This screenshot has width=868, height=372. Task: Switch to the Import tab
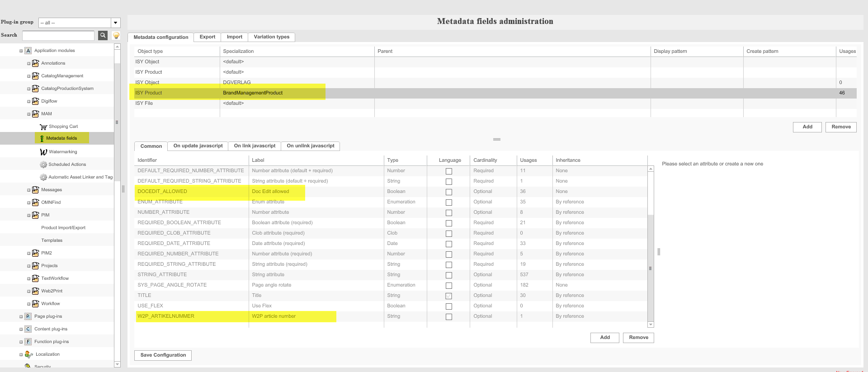coord(235,37)
